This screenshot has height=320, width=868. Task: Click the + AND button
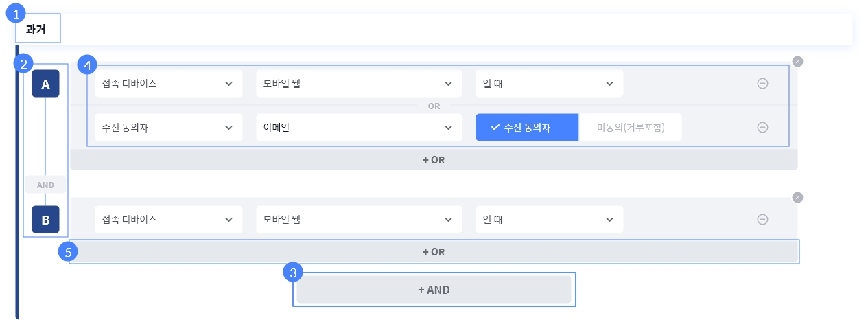click(434, 290)
